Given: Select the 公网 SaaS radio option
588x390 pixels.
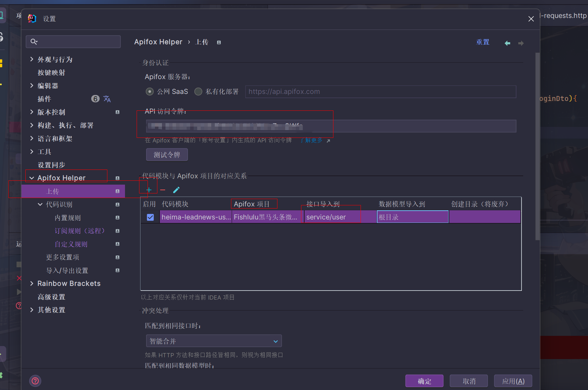Looking at the screenshot, I should pos(150,91).
